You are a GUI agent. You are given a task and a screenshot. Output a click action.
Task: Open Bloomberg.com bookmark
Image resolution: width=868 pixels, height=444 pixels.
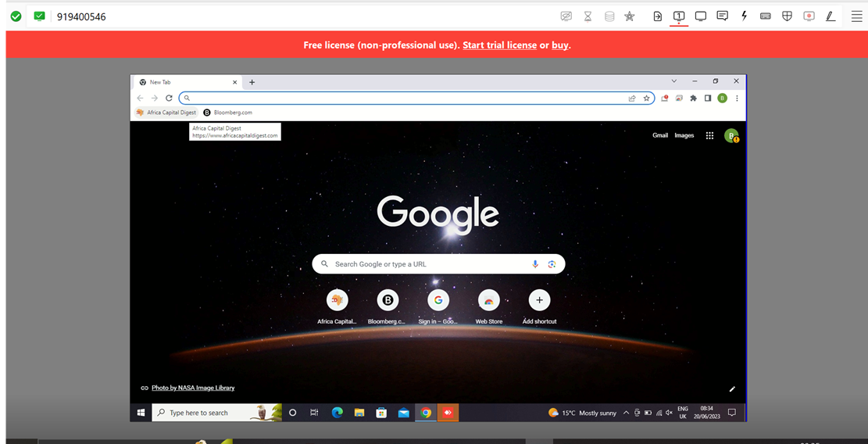pyautogui.click(x=227, y=113)
